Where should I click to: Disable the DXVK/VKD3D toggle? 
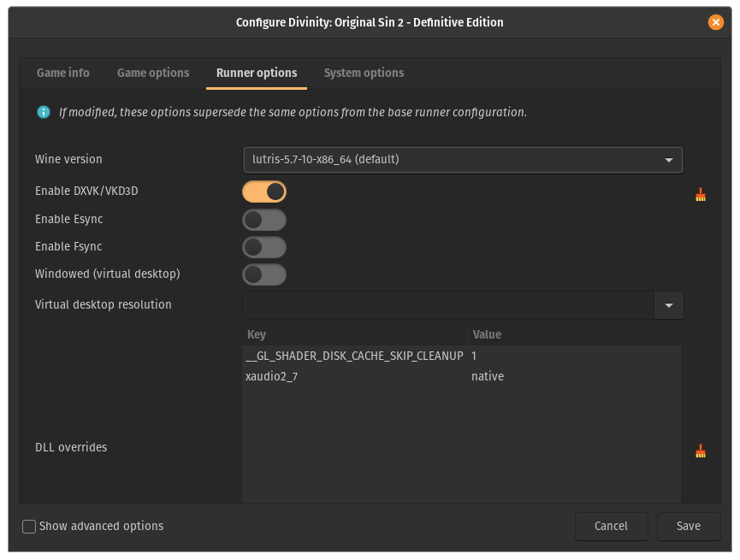[264, 192]
